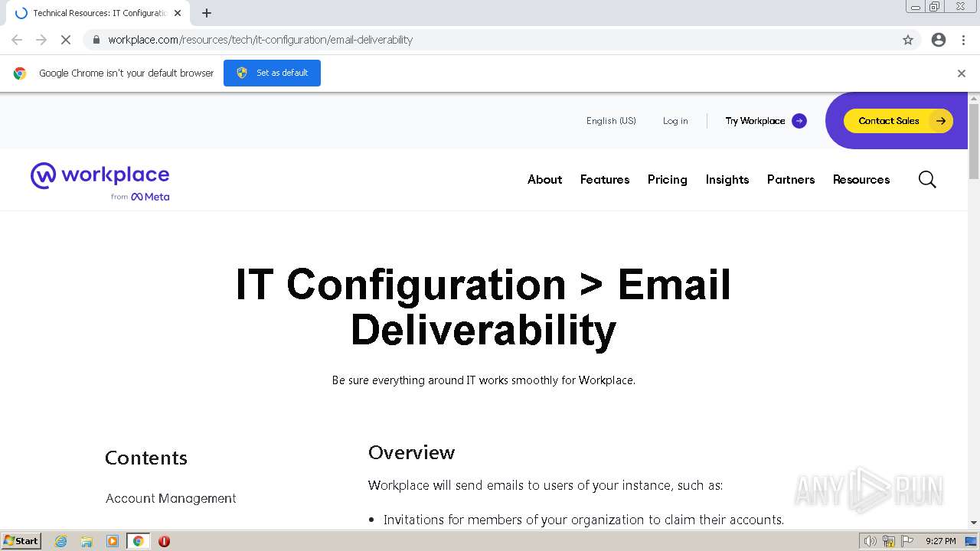980x551 pixels.
Task: Open the Pricing menu item
Action: 667,180
